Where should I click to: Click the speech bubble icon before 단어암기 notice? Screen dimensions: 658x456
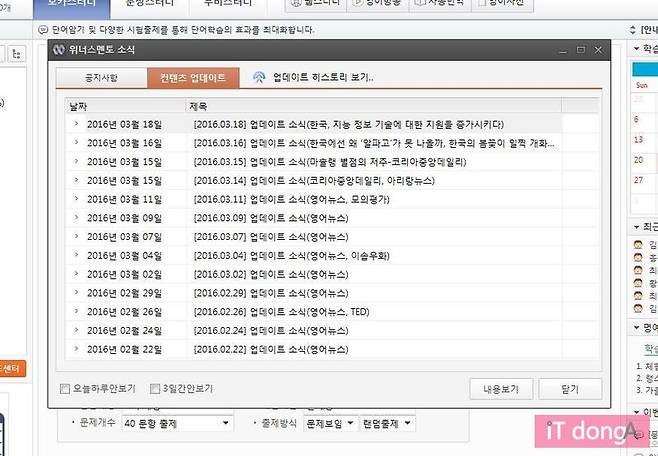[x=43, y=30]
